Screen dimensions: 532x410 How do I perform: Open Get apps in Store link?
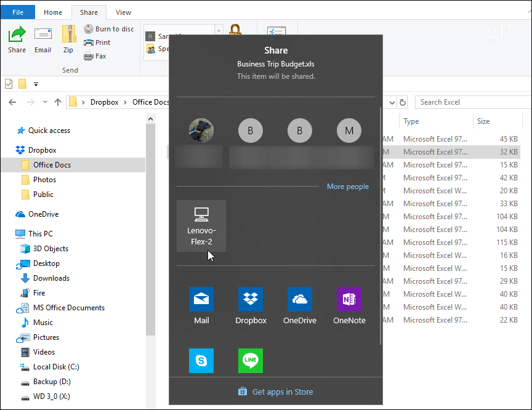point(275,392)
